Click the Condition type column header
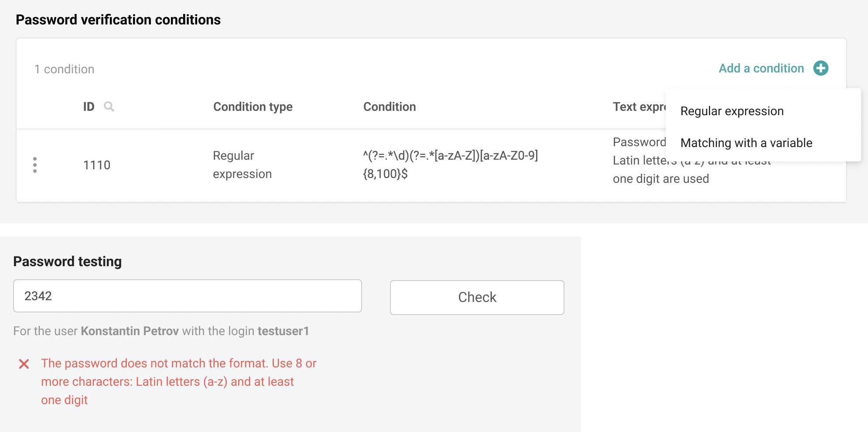Viewport: 868px width, 432px height. [x=253, y=106]
